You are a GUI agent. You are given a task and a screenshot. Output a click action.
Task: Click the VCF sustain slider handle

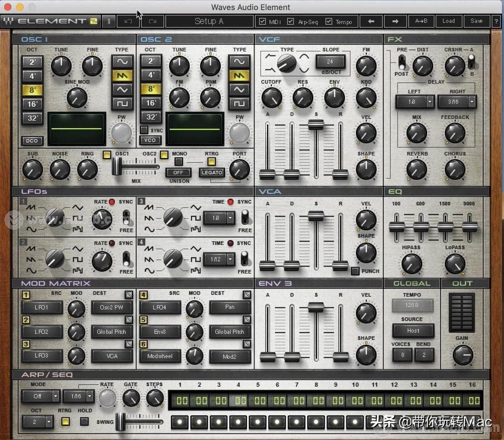(315, 125)
